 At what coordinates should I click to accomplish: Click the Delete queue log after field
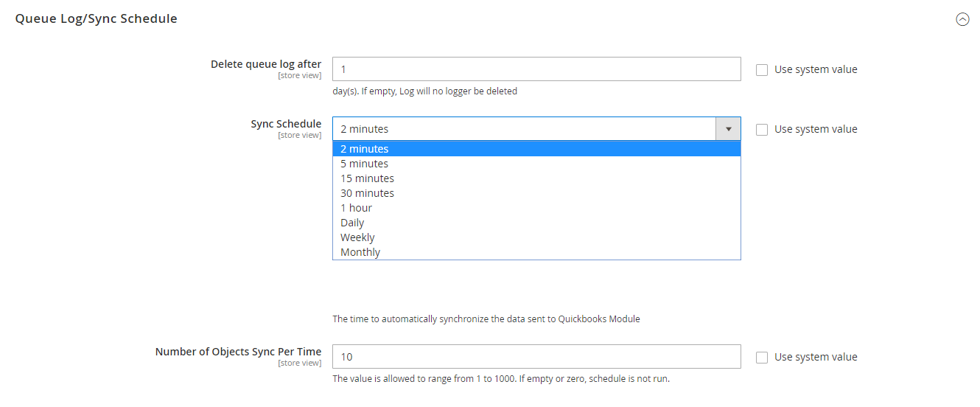(536, 69)
